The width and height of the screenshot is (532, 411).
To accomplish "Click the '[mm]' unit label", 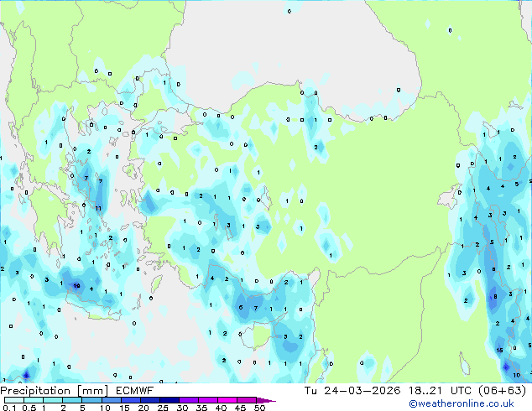I will [92, 391].
